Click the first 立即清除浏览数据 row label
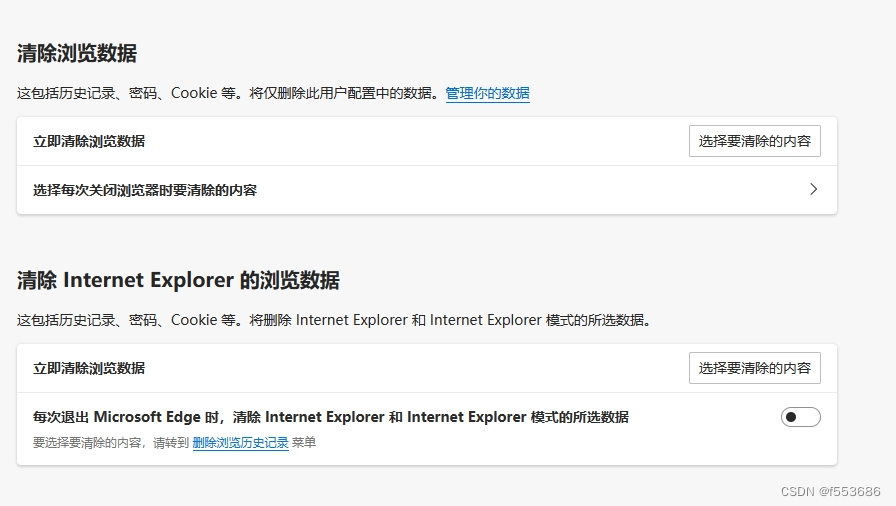Image resolution: width=896 pixels, height=506 pixels. tap(89, 141)
